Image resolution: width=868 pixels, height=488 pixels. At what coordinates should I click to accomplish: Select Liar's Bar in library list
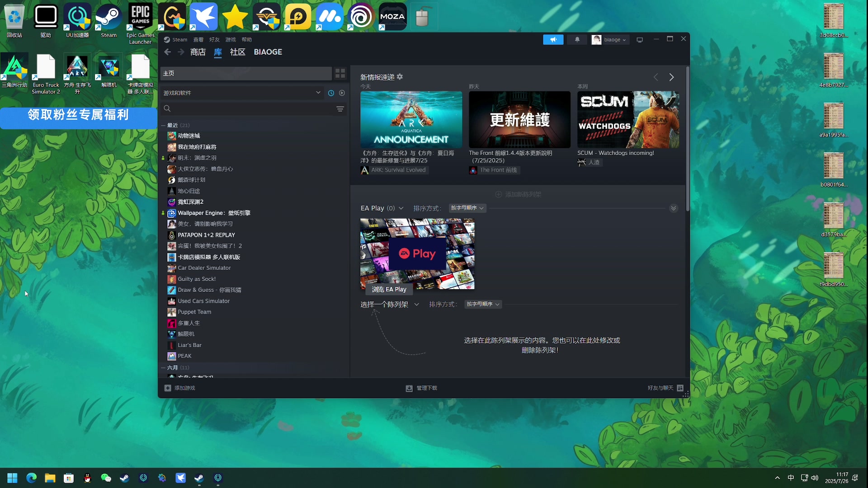tap(189, 345)
